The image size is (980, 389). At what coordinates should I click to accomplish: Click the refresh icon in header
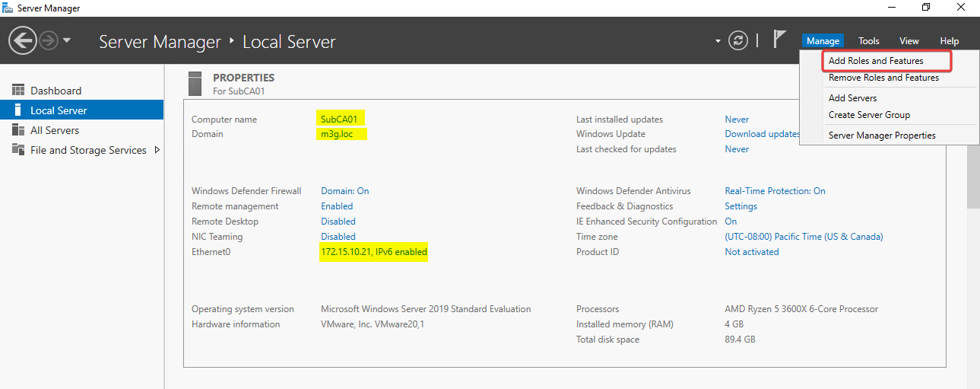(737, 40)
